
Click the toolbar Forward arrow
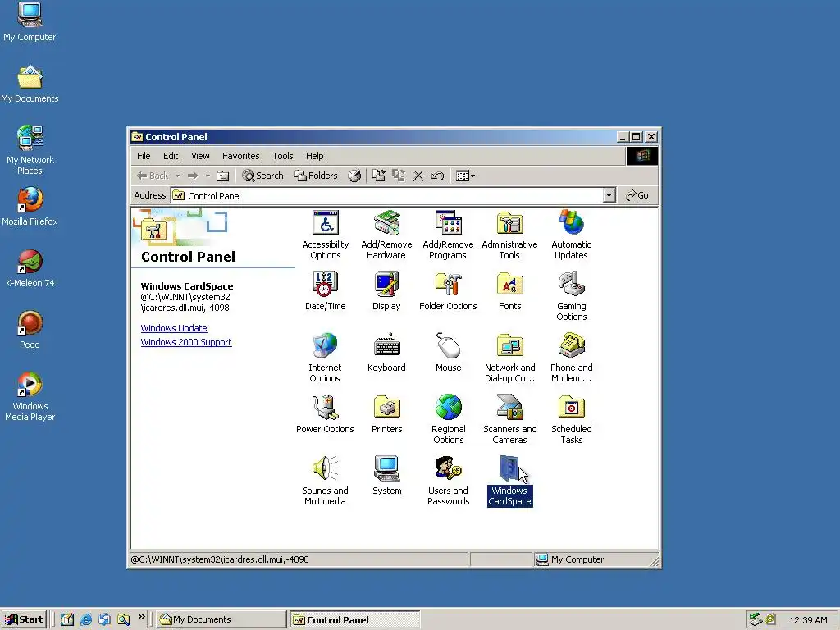pyautogui.click(x=193, y=176)
